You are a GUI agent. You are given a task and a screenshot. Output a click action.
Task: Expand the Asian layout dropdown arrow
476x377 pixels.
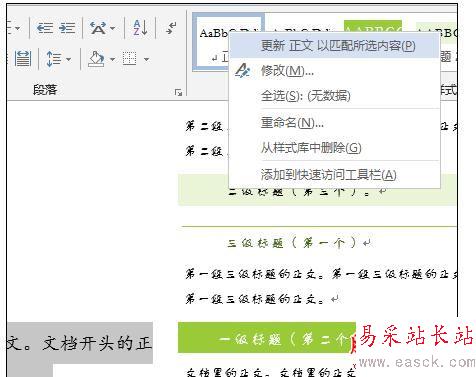(x=113, y=28)
